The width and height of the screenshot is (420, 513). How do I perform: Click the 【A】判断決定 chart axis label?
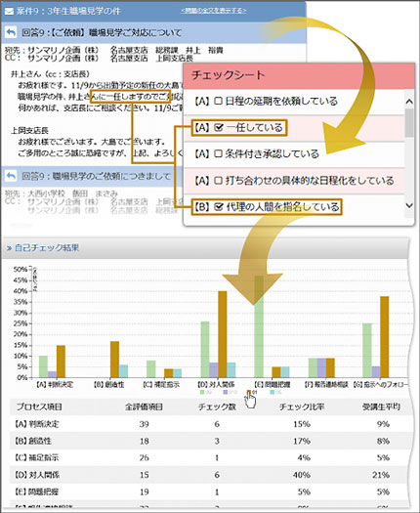(x=54, y=384)
